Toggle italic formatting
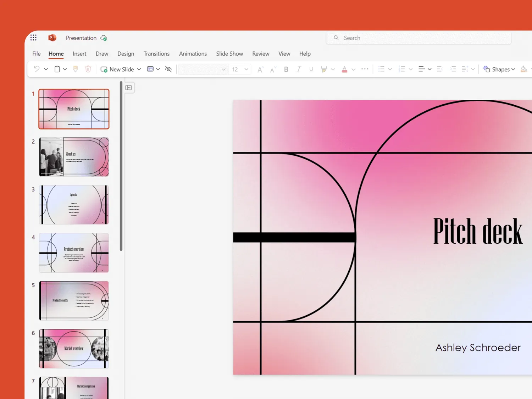 tap(299, 69)
